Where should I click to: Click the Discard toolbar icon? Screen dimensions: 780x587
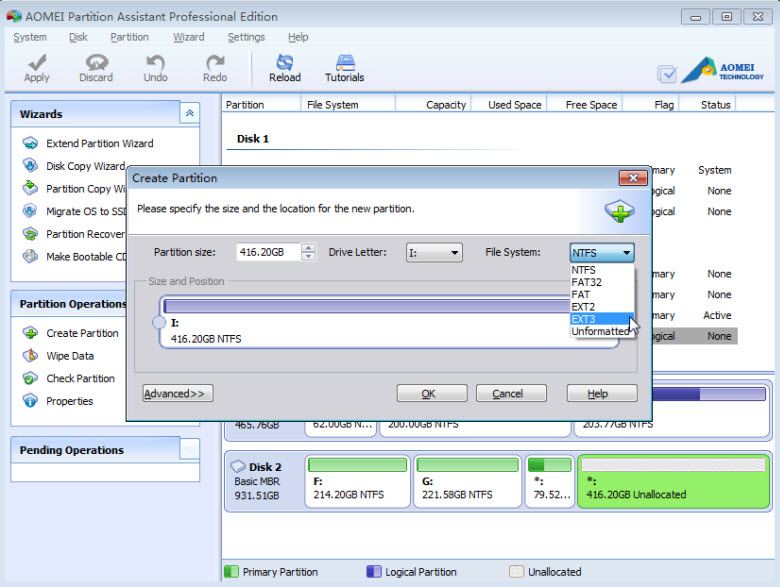(x=96, y=63)
